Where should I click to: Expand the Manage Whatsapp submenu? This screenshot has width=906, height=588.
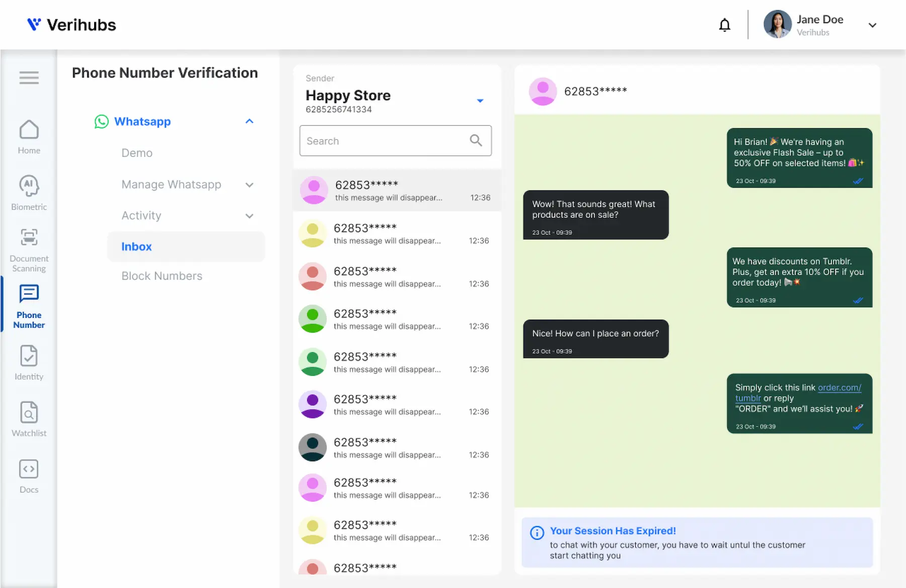pos(249,185)
